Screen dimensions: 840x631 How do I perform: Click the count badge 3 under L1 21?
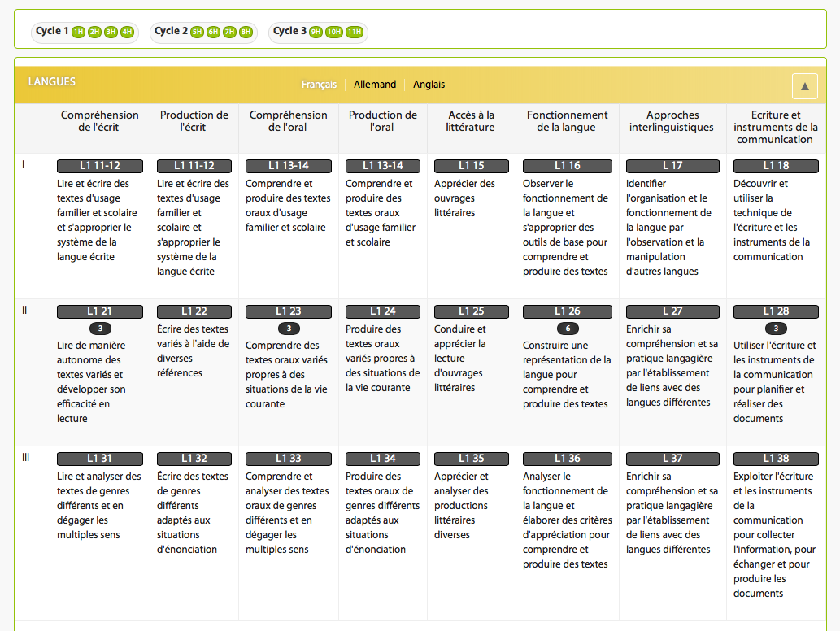coord(100,329)
